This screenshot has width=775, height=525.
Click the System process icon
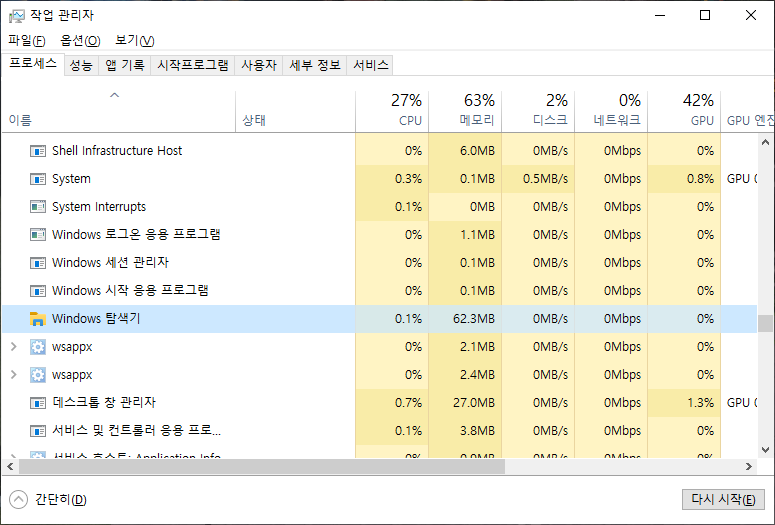[x=38, y=179]
